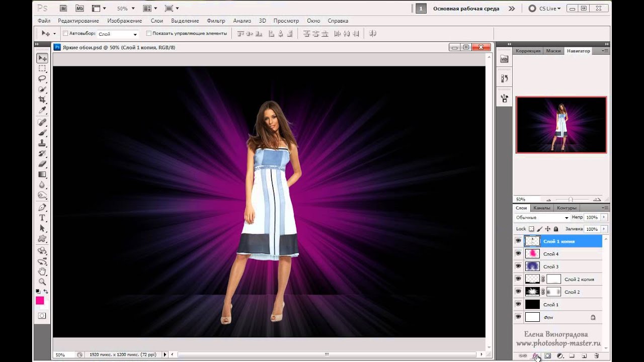Select the Quick Selection tool
Image resolution: width=644 pixels, height=362 pixels.
pos(42,89)
